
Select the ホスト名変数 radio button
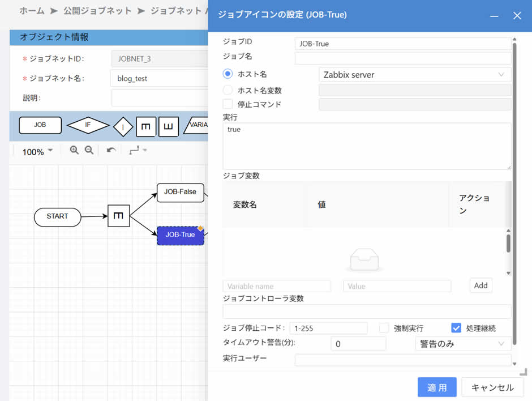[228, 90]
